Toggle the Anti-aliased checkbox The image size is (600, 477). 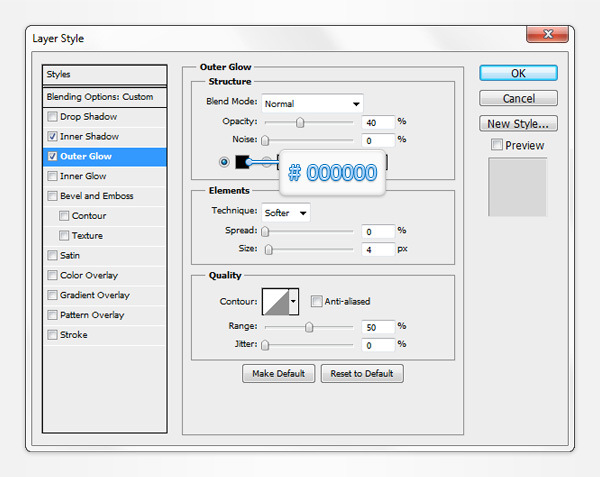[x=316, y=301]
